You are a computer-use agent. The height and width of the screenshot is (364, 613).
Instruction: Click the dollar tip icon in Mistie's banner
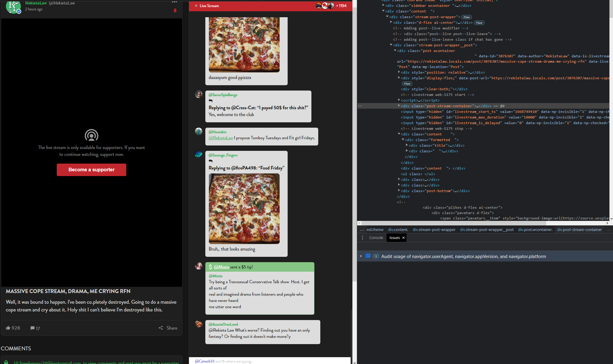coord(210,267)
